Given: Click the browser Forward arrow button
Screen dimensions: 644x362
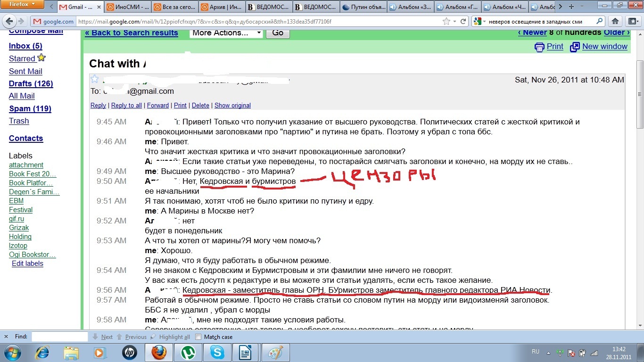Looking at the screenshot, I should coord(22,21).
